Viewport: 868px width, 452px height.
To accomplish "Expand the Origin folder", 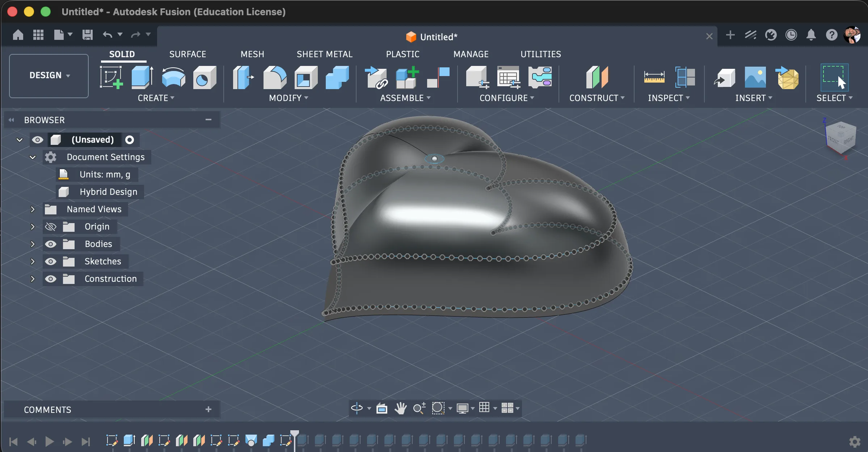I will click(x=33, y=227).
